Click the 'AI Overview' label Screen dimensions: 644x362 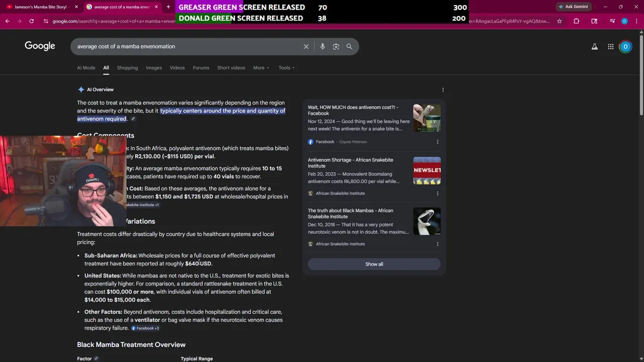coord(100,89)
